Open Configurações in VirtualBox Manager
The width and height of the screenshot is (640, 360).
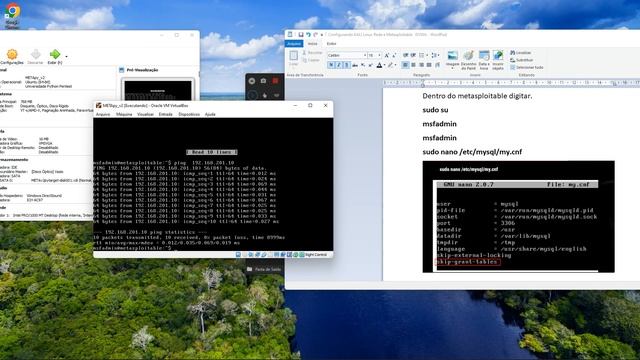(12, 57)
